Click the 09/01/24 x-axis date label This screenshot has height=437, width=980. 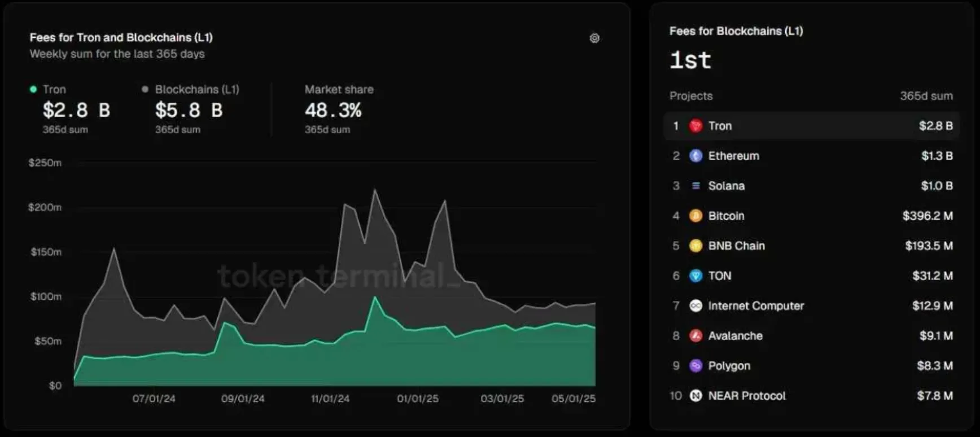(243, 399)
